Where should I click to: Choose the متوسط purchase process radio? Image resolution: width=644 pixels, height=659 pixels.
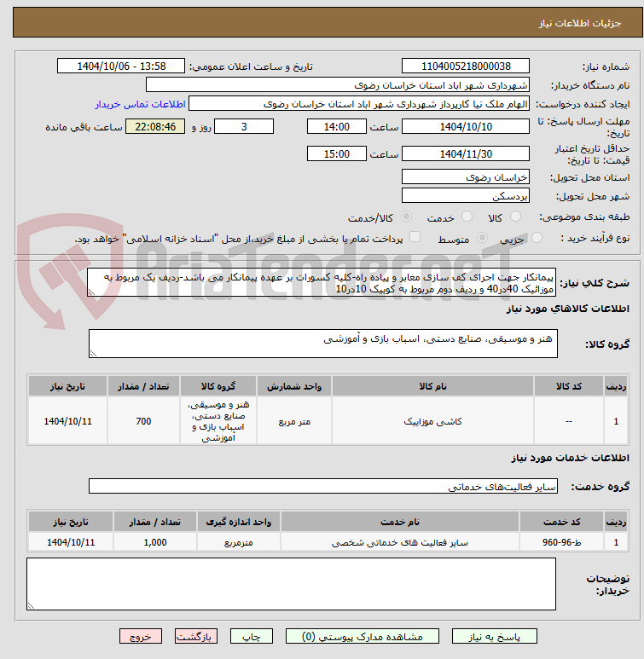(x=483, y=238)
